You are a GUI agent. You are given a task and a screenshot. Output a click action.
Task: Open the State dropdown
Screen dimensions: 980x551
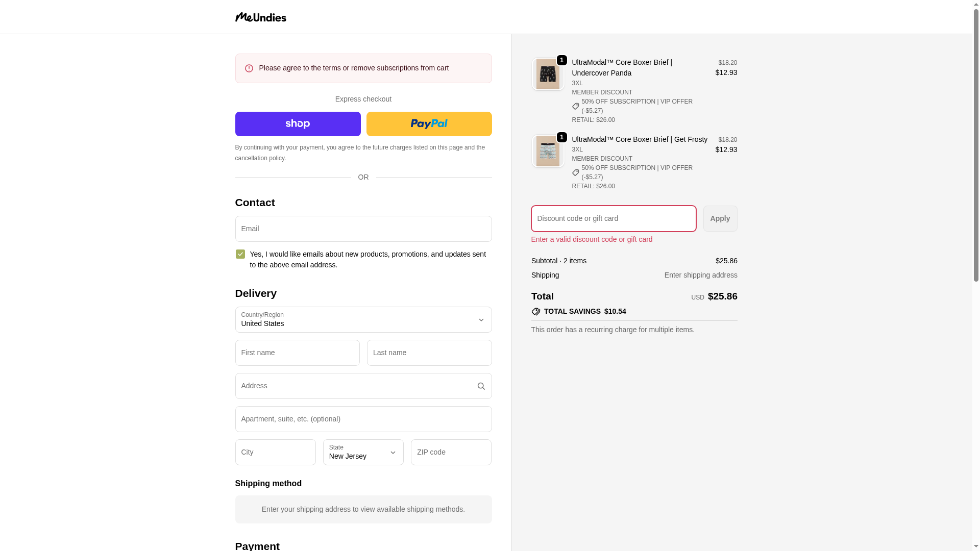(x=363, y=453)
